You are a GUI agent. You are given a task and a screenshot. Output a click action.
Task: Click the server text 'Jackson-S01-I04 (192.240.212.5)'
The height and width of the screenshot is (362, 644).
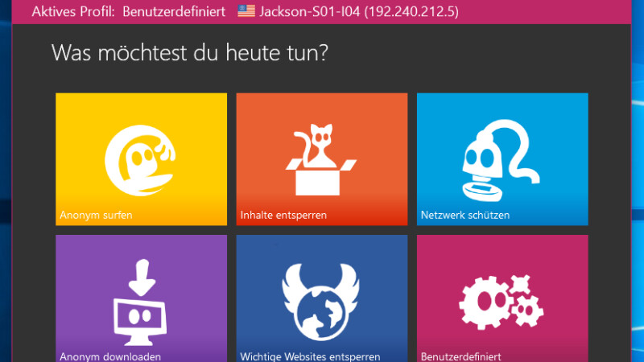click(x=359, y=11)
